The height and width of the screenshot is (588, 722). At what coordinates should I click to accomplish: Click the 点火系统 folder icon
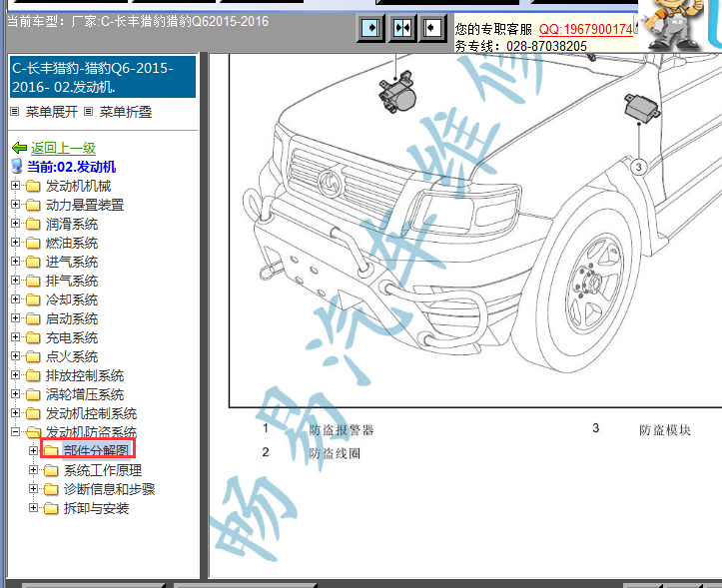point(33,356)
